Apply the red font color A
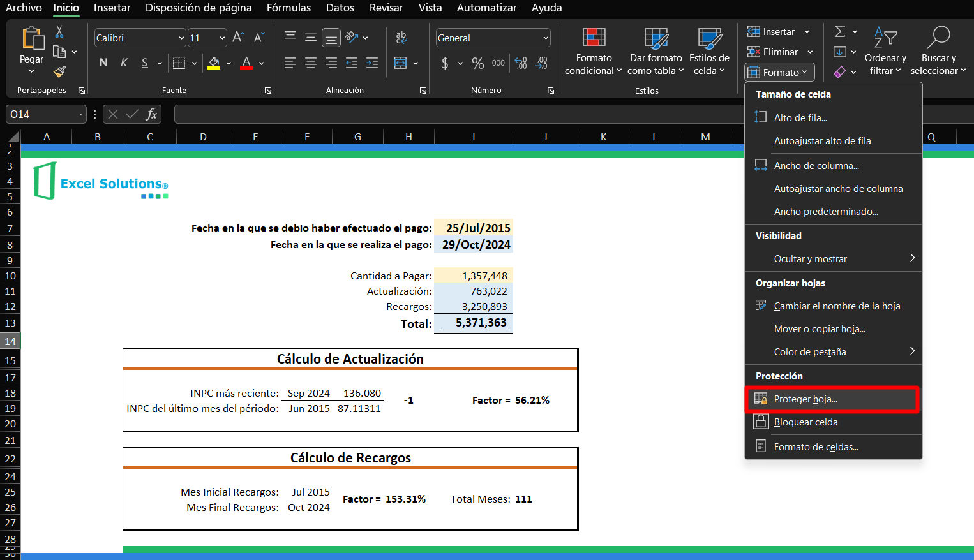 (x=246, y=63)
